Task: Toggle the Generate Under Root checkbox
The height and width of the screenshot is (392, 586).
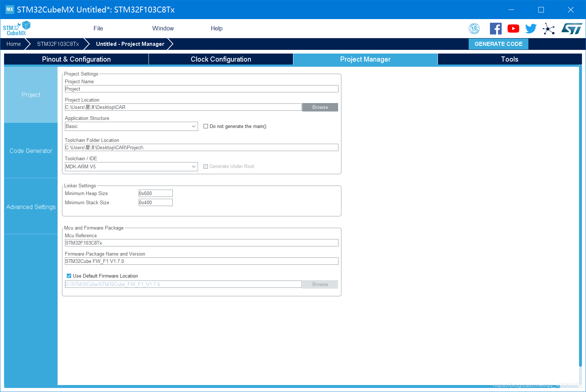Action: 206,166
